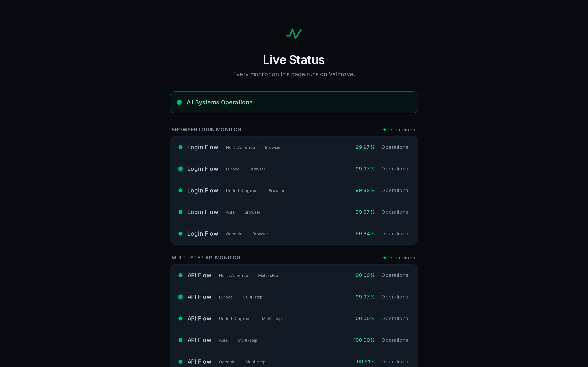
Task: Click the green pulse logo icon
Action: (294, 34)
